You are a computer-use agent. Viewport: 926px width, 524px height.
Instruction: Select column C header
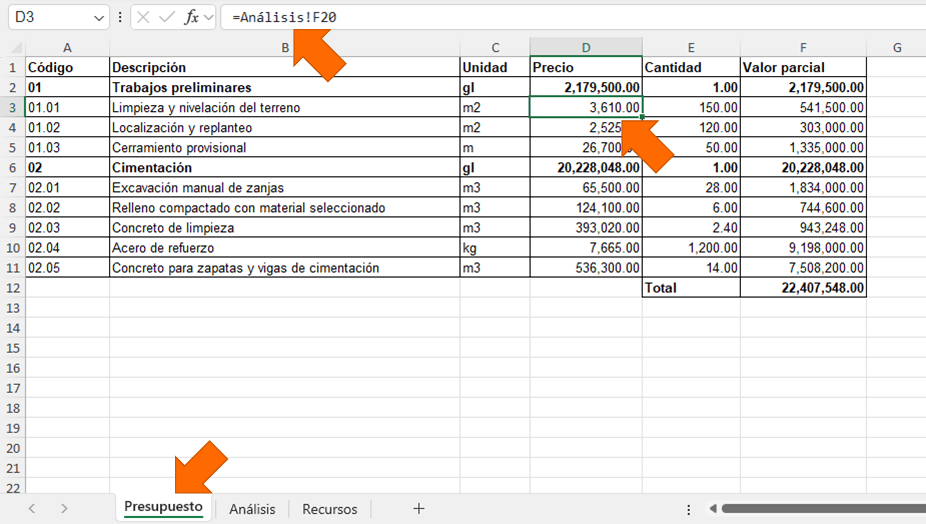(x=495, y=48)
